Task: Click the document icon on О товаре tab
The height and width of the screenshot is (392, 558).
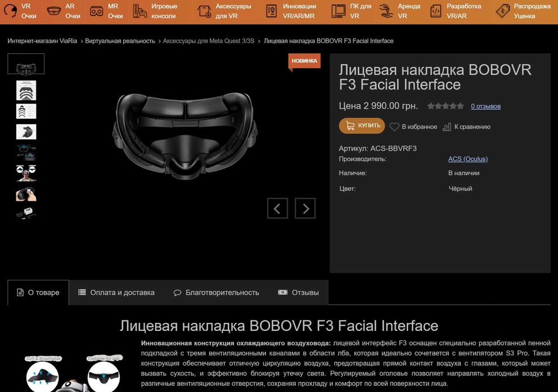Action: [x=20, y=292]
